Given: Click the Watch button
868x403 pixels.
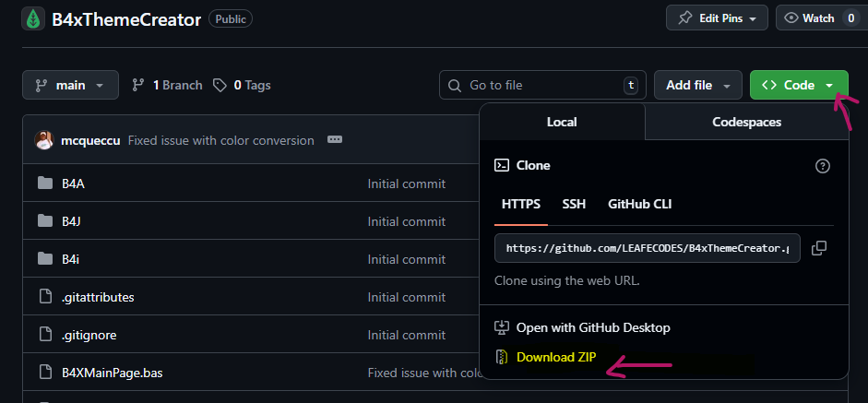Looking at the screenshot, I should click(x=823, y=18).
